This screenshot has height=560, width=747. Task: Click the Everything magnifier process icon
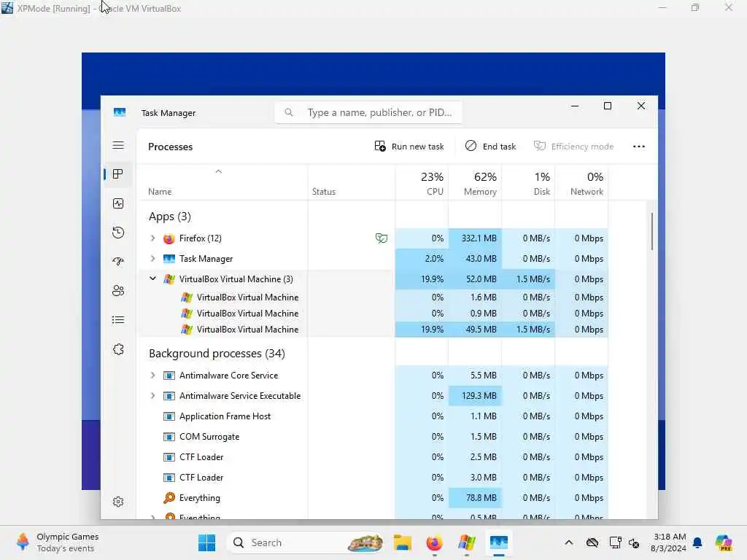(169, 497)
